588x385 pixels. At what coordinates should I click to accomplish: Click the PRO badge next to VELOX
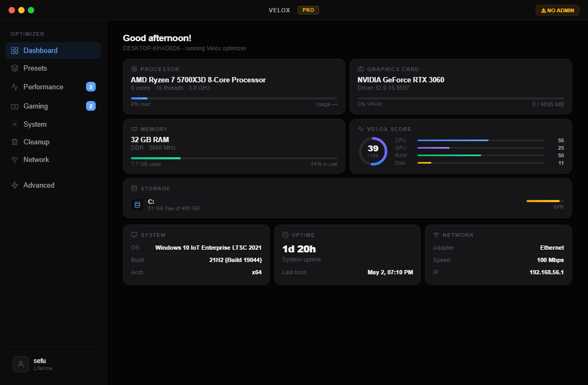click(x=308, y=10)
